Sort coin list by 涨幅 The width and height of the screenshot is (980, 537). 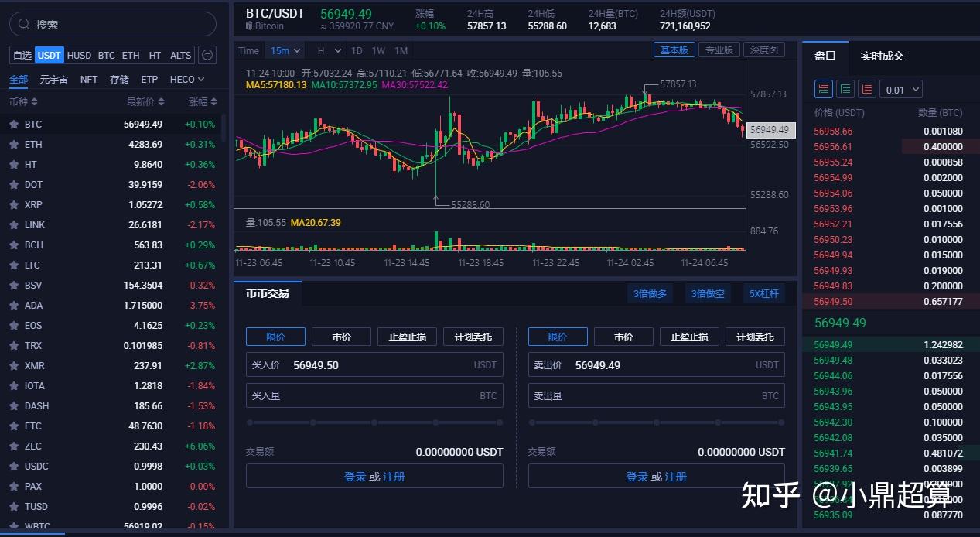tap(203, 101)
